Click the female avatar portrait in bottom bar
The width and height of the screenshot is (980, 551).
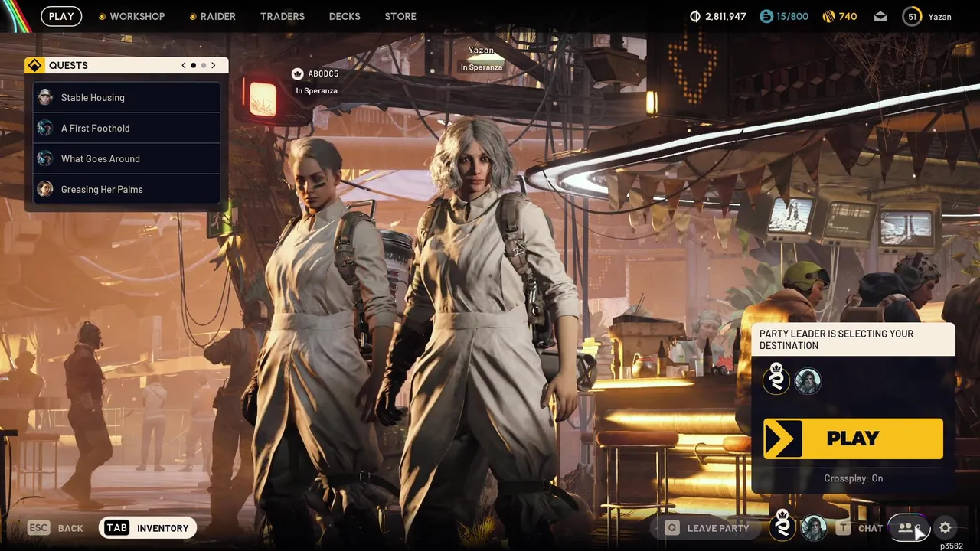tap(814, 527)
